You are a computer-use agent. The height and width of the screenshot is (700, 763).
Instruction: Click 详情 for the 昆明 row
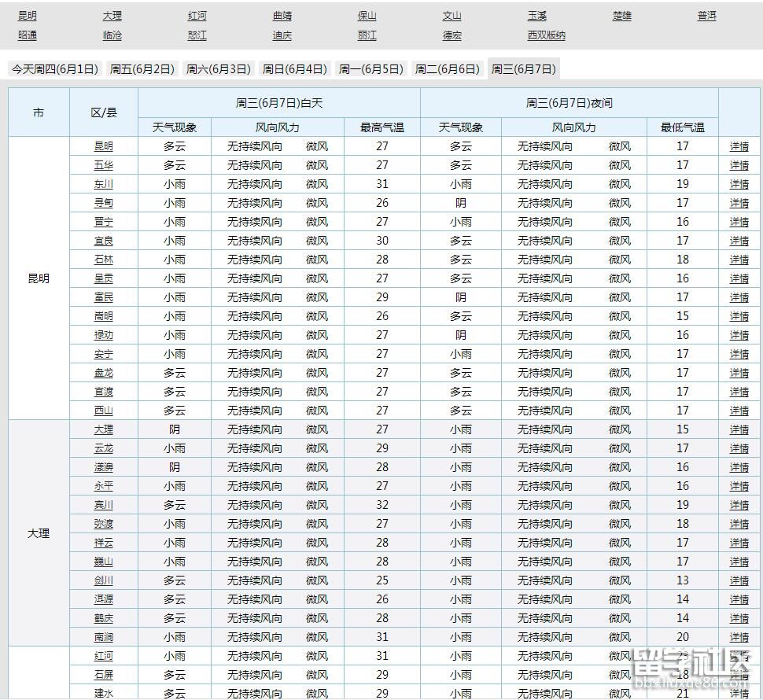[739, 146]
